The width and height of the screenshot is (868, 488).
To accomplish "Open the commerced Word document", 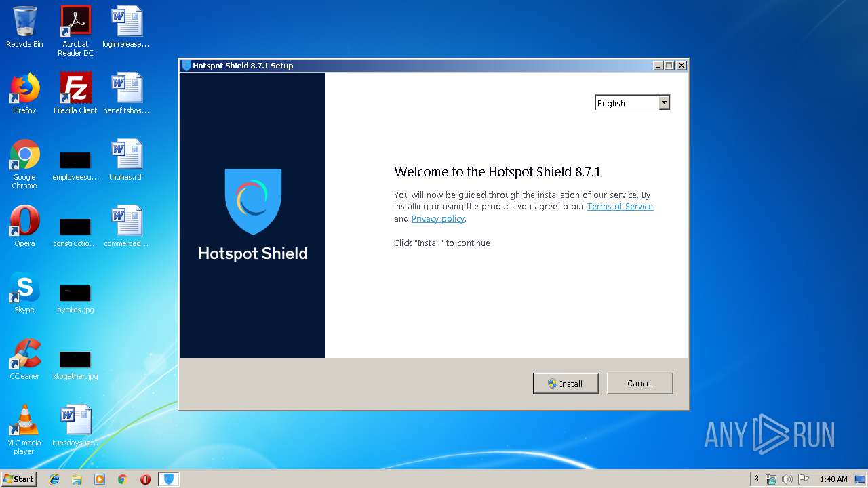I will 126,226.
